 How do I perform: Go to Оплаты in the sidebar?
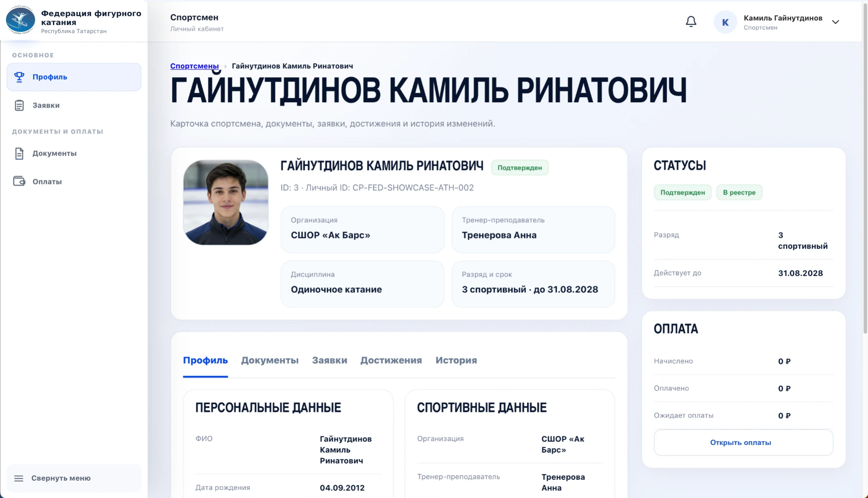point(74,181)
